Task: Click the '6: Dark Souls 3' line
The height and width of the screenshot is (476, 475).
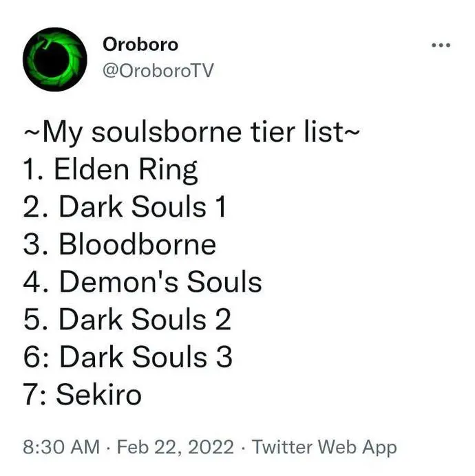Action: (x=127, y=357)
